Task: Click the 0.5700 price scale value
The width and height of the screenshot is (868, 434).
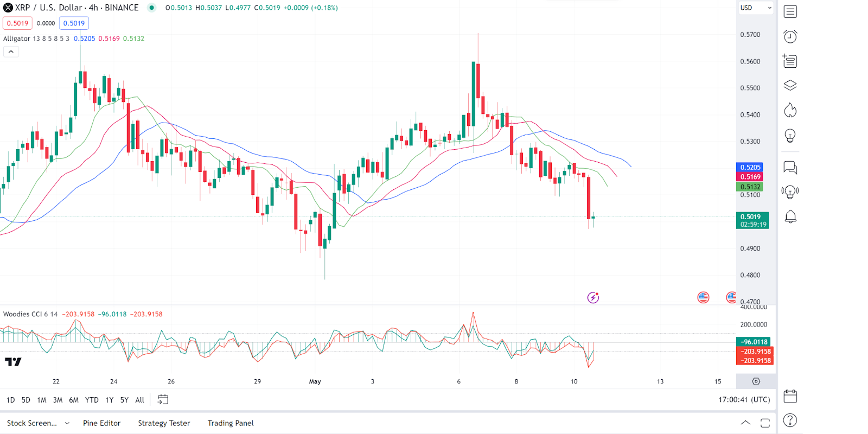Action: [750, 35]
